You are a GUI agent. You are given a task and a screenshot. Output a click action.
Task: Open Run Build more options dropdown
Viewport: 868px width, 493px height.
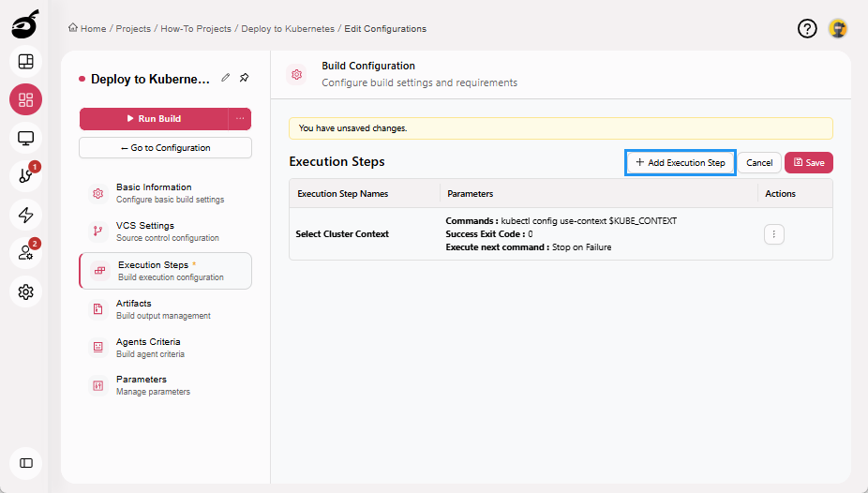click(x=240, y=118)
